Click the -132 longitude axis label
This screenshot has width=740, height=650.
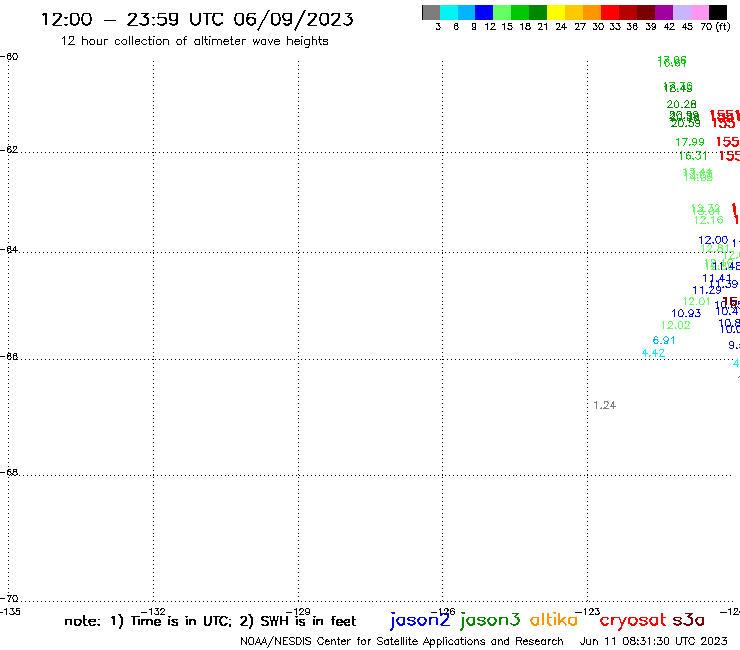(153, 612)
